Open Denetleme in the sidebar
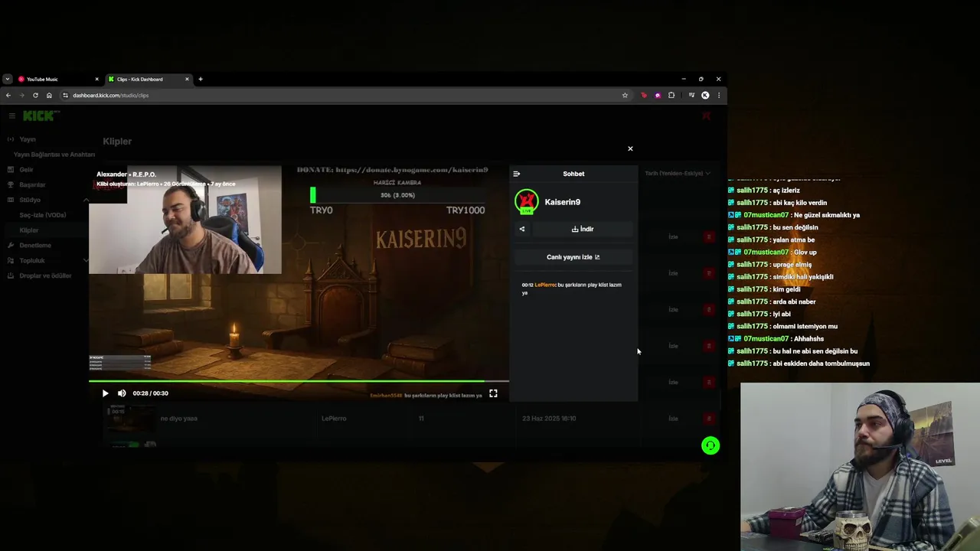 (x=35, y=246)
